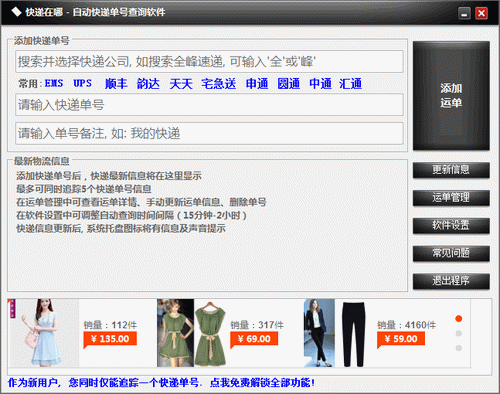This screenshot has height=394, width=500.
Task: Focus the 请输入快递单号 tracking number field
Action: [209, 105]
